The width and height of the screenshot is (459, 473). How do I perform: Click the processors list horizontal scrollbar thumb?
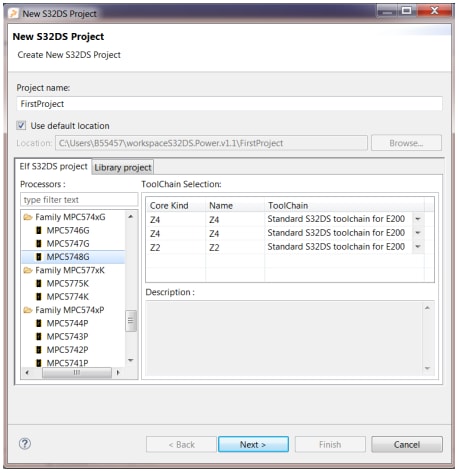pos(77,373)
